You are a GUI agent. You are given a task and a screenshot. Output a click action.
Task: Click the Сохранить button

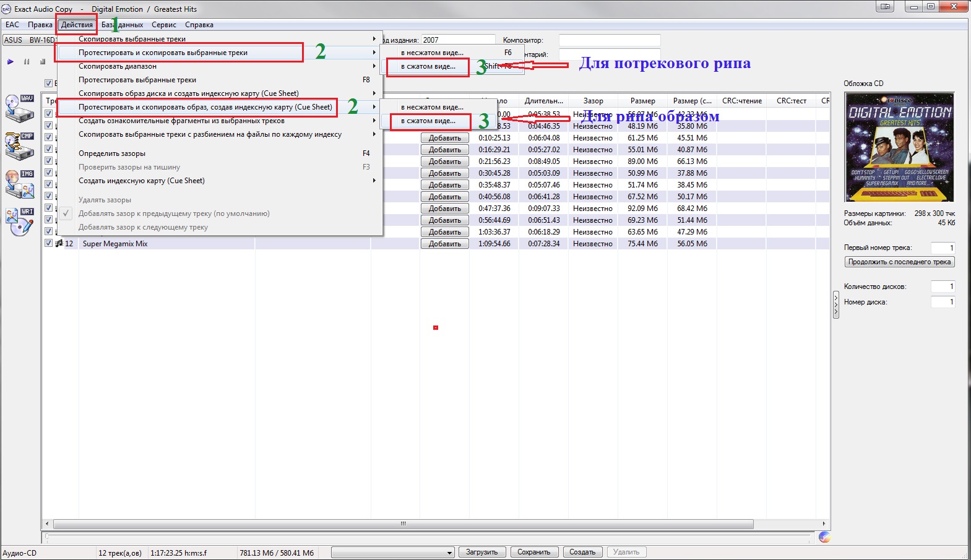click(533, 552)
